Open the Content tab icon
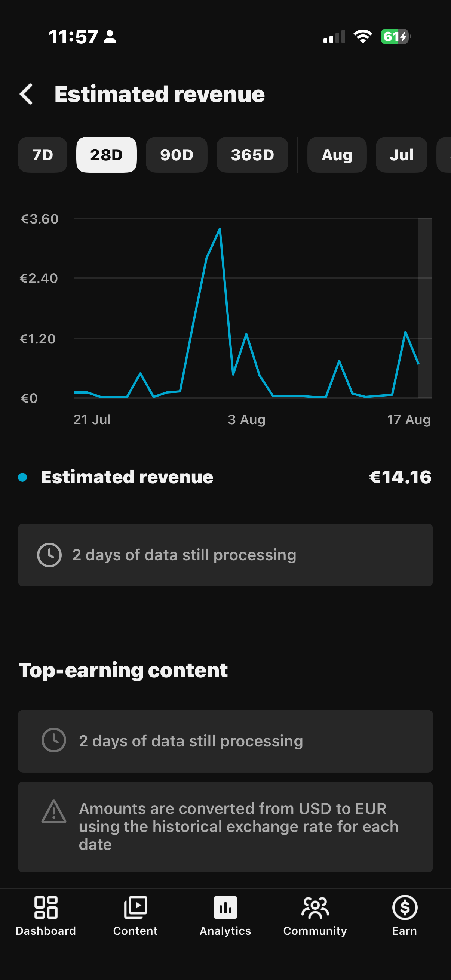This screenshot has height=980, width=451. (x=135, y=907)
